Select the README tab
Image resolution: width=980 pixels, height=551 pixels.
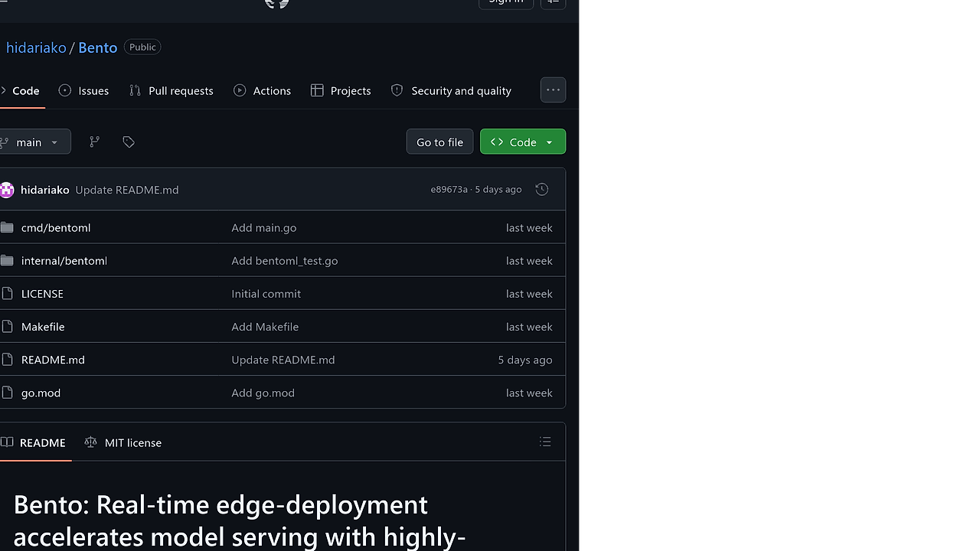[x=34, y=442]
